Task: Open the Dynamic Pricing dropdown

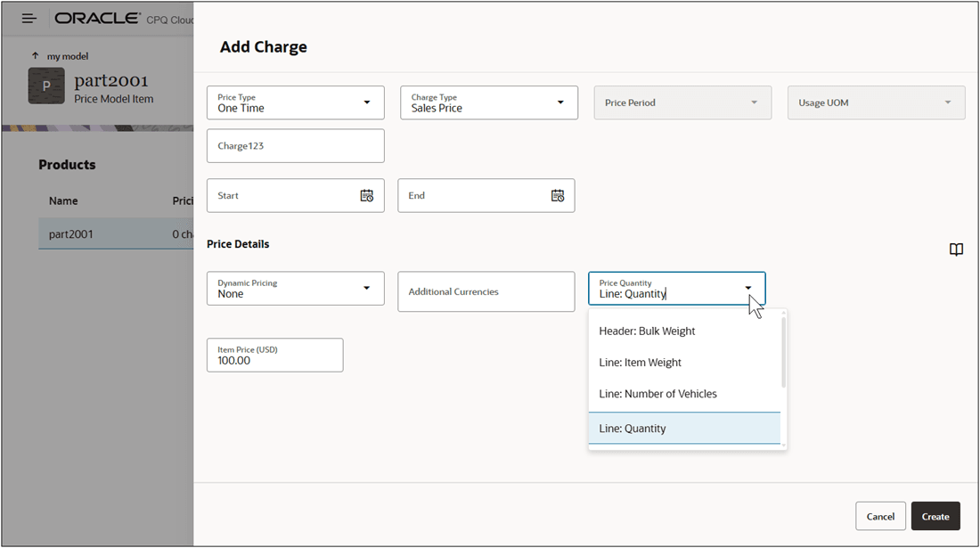Action: [x=366, y=289]
